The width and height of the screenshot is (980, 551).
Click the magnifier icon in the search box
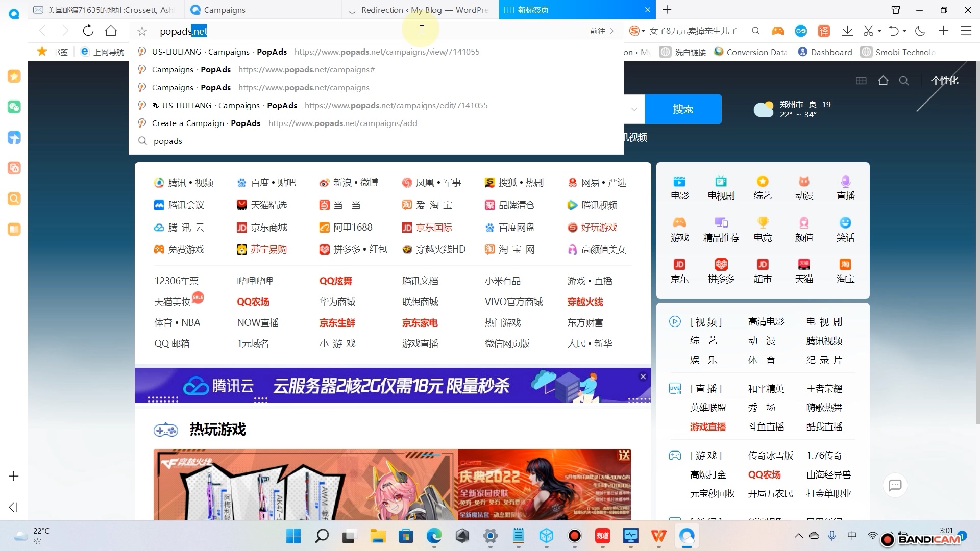tap(755, 31)
